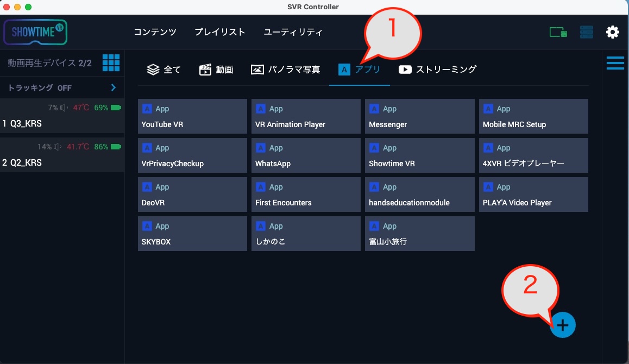The height and width of the screenshot is (364, 629).
Task: Click the Showtime VR logo
Action: click(x=35, y=32)
